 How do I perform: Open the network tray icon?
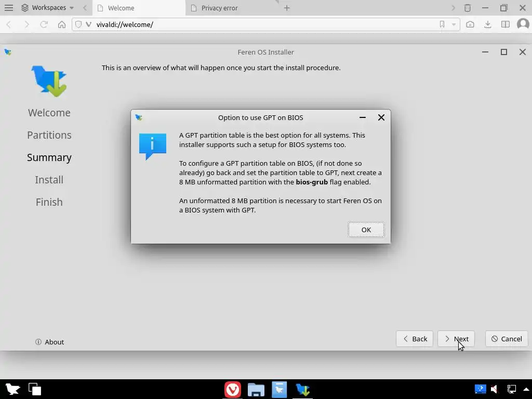[x=511, y=389]
